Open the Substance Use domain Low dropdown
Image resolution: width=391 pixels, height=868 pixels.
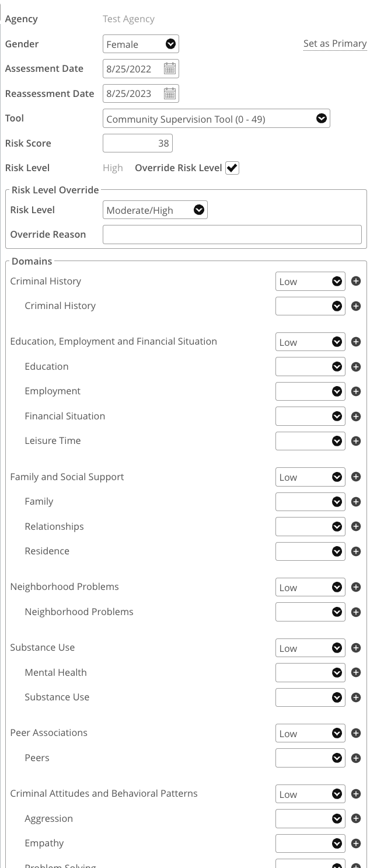[x=310, y=648]
